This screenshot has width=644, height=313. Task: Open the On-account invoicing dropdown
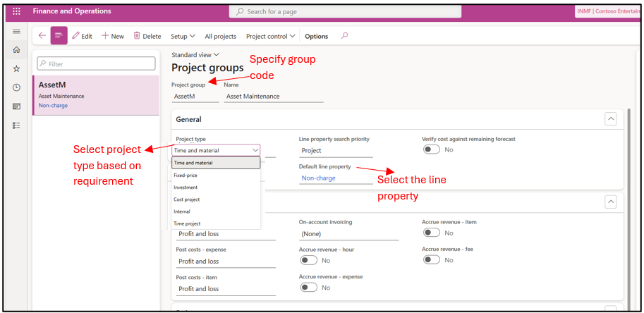point(348,234)
